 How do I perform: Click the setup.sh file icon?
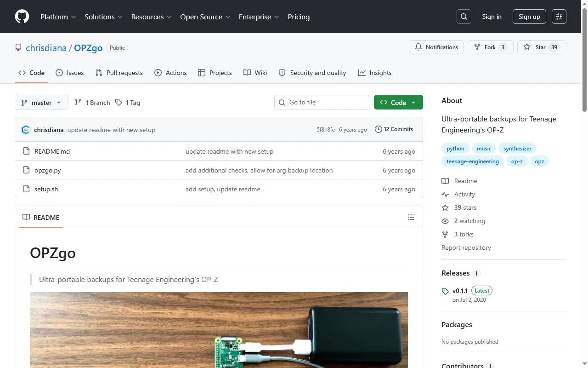(x=26, y=189)
